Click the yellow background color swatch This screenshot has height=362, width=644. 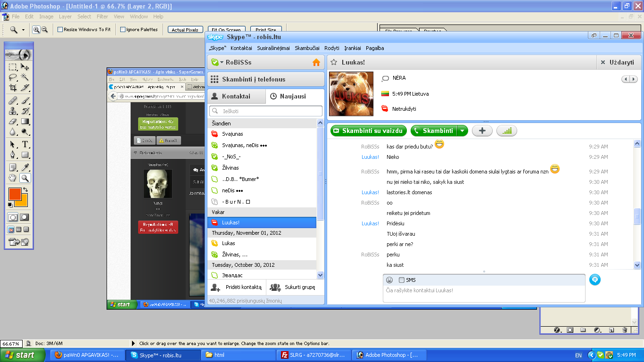click(x=24, y=203)
